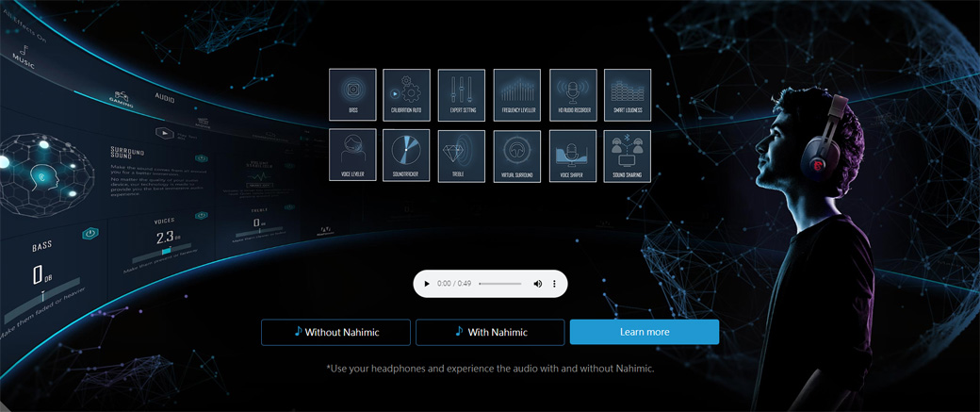Click the Bass feature tile
The width and height of the screenshot is (980, 412).
(352, 94)
